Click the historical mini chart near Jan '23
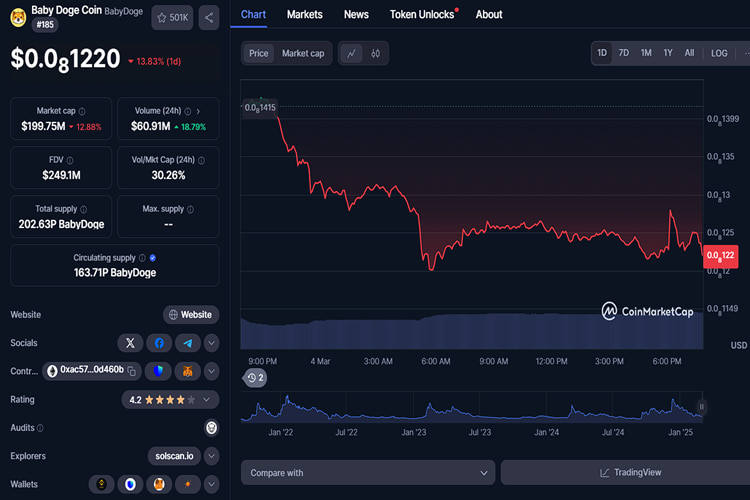The width and height of the screenshot is (750, 500). coord(414,409)
